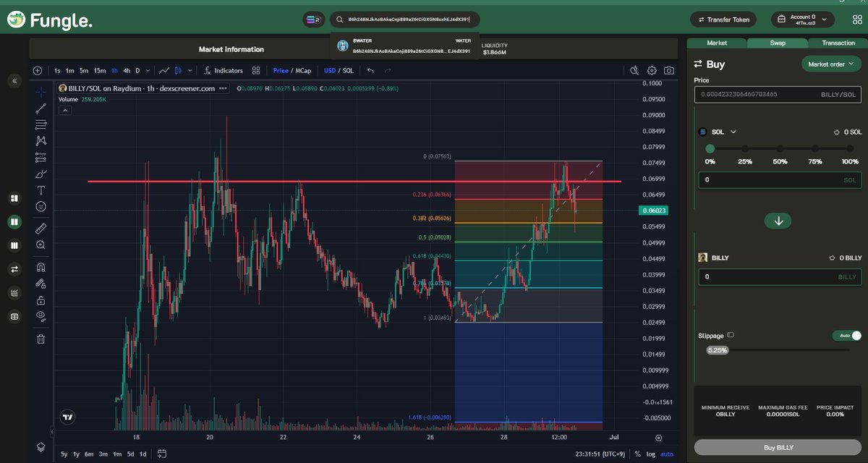This screenshot has width=868, height=463.
Task: Select the XABCD pattern tool
Action: click(x=41, y=140)
